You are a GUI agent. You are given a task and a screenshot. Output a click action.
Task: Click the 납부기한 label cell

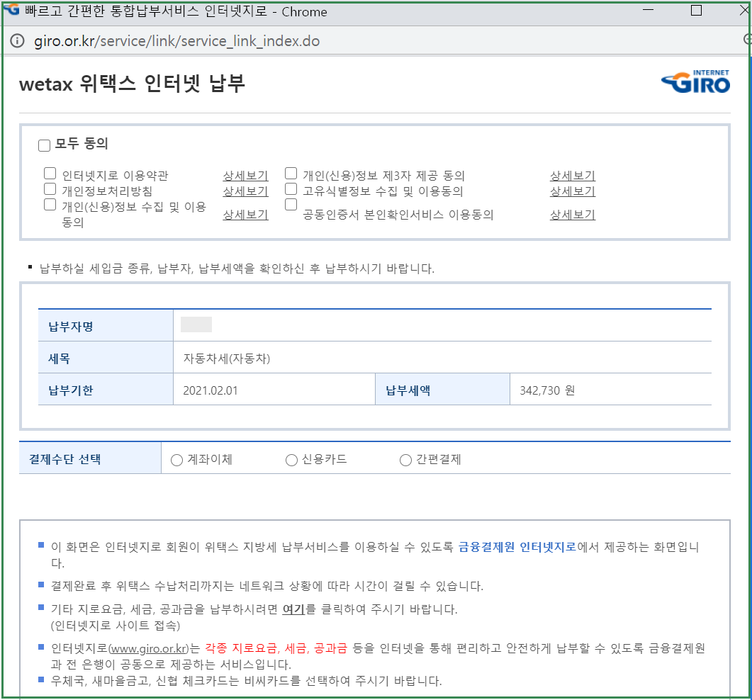(106, 389)
